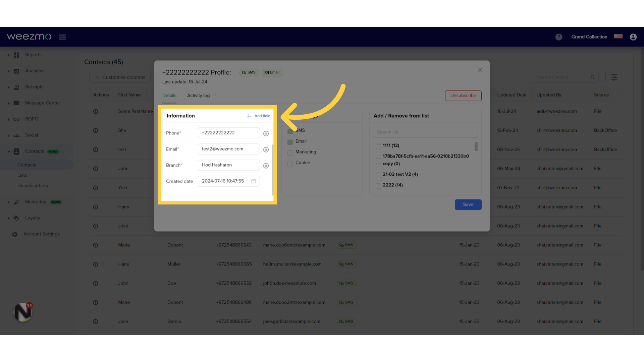Open info icon for the test row
Viewport: 644px width, 362px height.
[96, 149]
